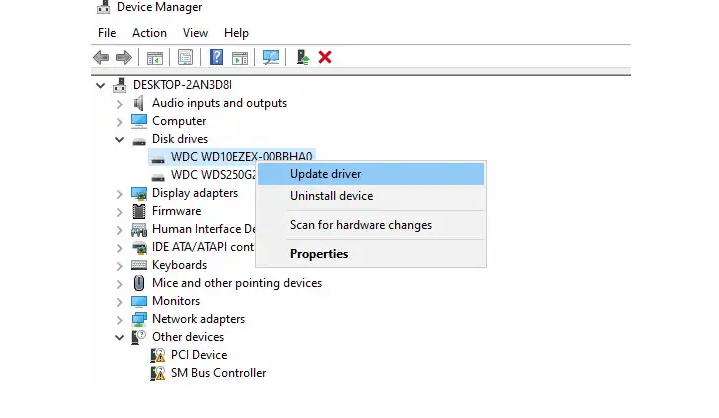Collapse the Disk drives category
This screenshot has width=719, height=418.
tap(120, 139)
